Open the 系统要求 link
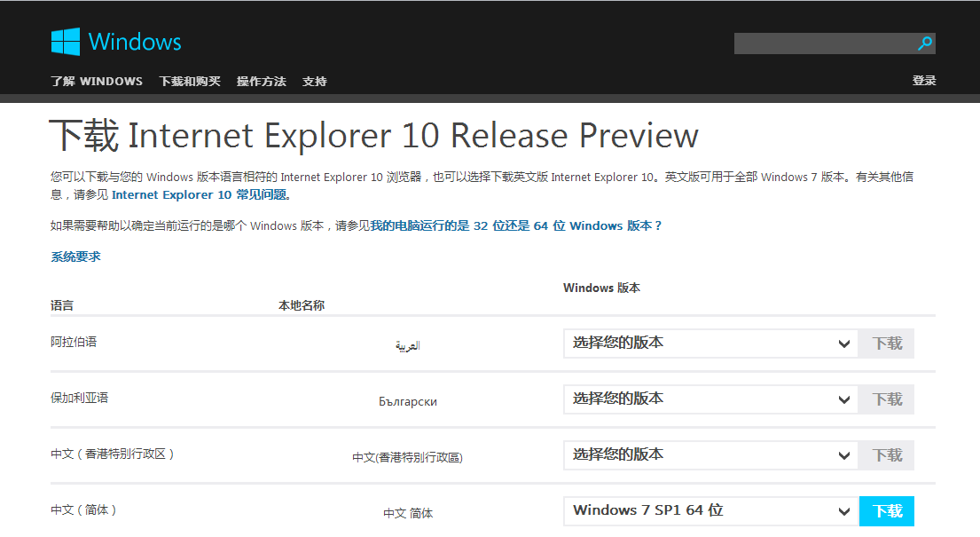 75,257
